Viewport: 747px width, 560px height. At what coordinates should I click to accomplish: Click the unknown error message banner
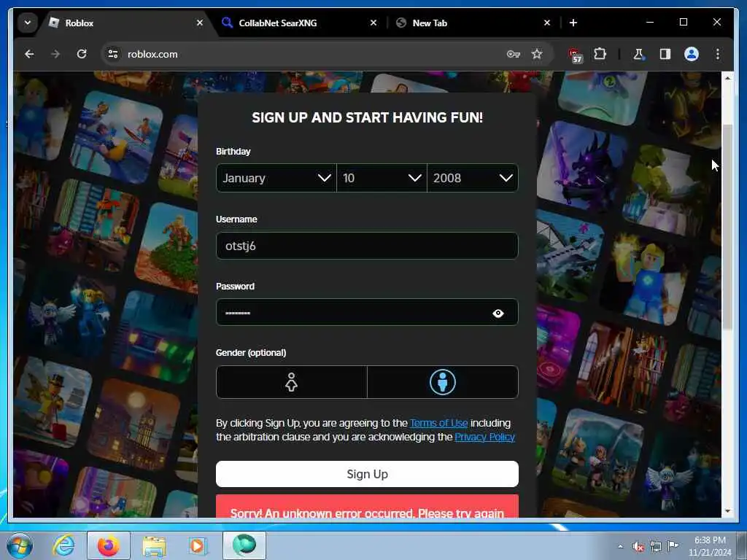coord(367,507)
